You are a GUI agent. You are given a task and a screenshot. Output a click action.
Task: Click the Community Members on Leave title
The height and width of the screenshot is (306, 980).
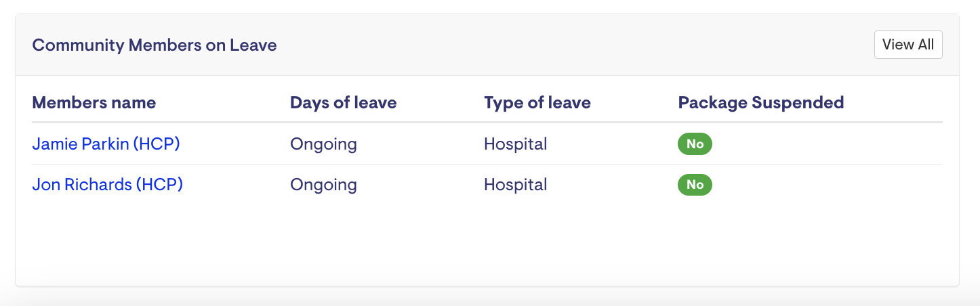coord(155,45)
